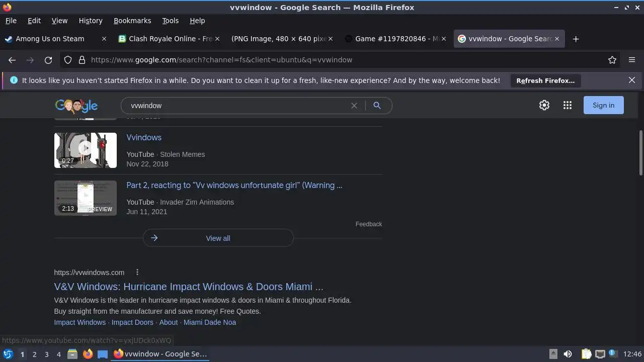Close the PNG Image tab
Viewport: 644px width, 362px height.
(x=331, y=39)
